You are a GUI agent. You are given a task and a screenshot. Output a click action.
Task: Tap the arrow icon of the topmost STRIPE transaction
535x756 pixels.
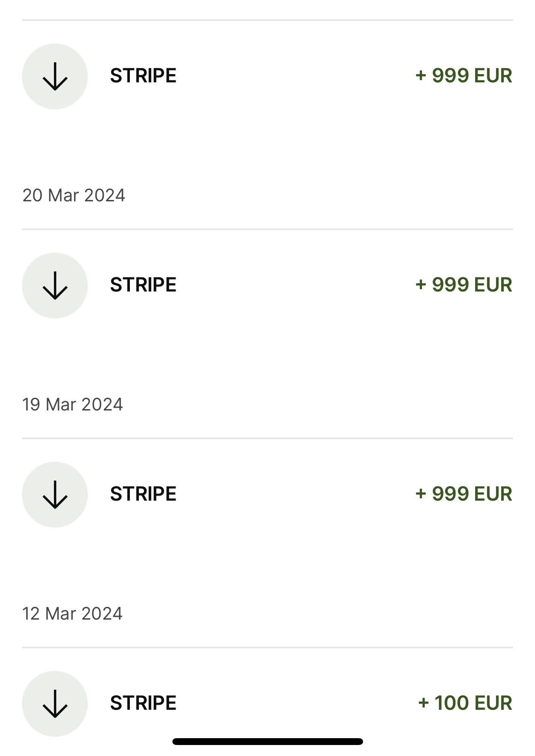[55, 76]
